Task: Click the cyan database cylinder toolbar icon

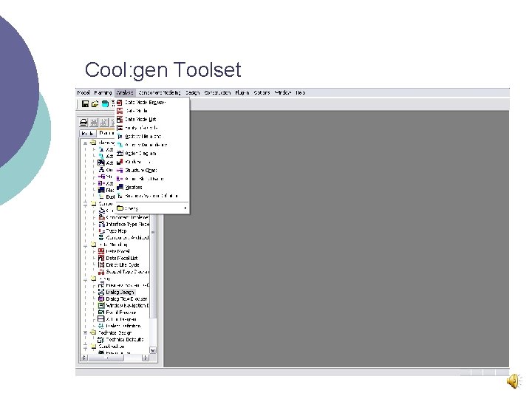Action: 105,104
